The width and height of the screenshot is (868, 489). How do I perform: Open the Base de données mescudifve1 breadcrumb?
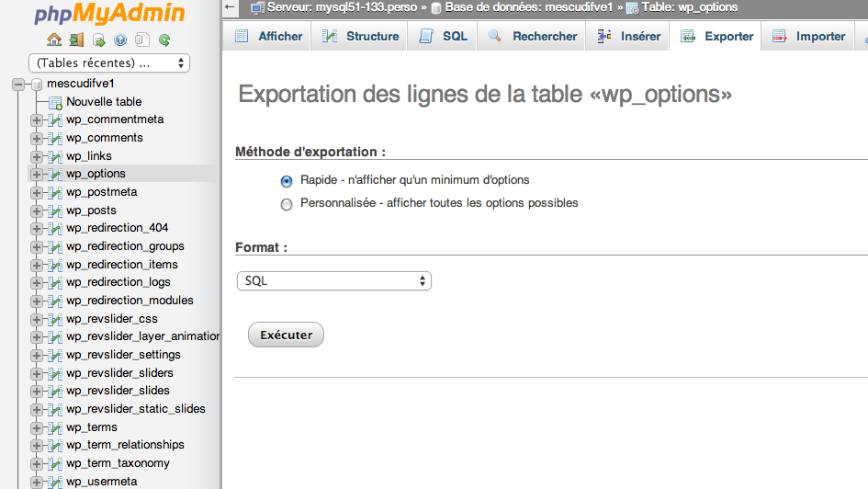tap(529, 7)
